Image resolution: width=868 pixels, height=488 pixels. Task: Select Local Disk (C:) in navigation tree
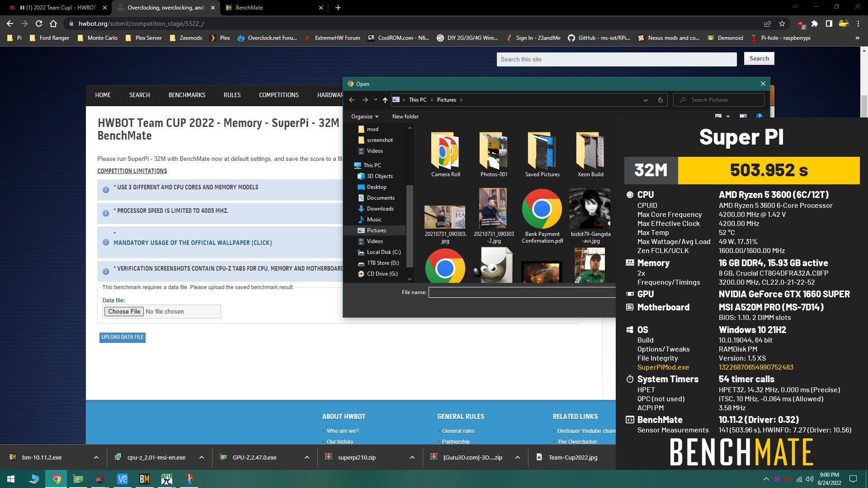[383, 252]
